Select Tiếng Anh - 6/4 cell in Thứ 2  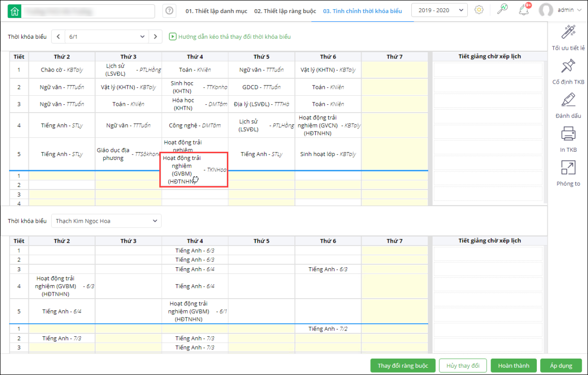(x=62, y=311)
